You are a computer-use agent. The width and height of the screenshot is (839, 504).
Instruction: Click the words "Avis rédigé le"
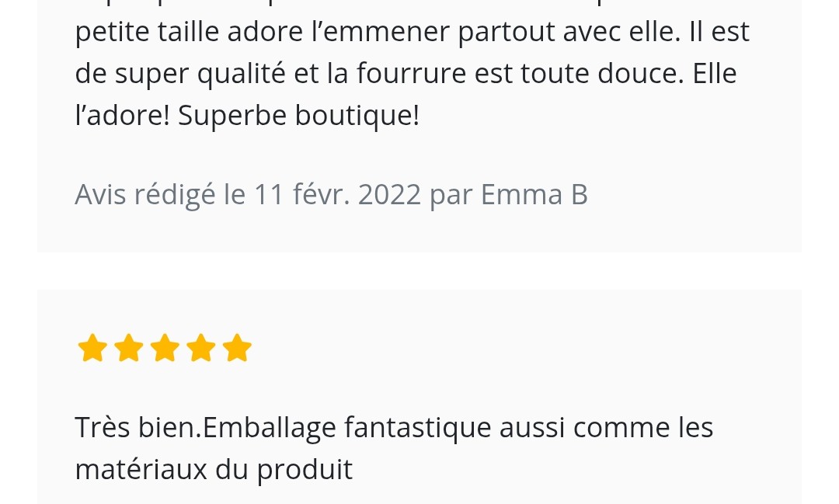pyautogui.click(x=160, y=194)
